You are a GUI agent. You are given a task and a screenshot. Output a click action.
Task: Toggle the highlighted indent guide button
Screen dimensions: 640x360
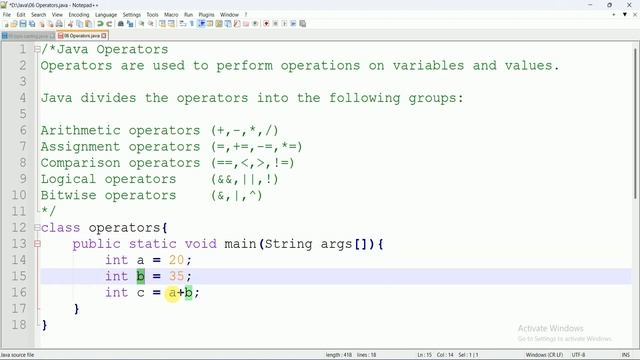(x=201, y=24)
